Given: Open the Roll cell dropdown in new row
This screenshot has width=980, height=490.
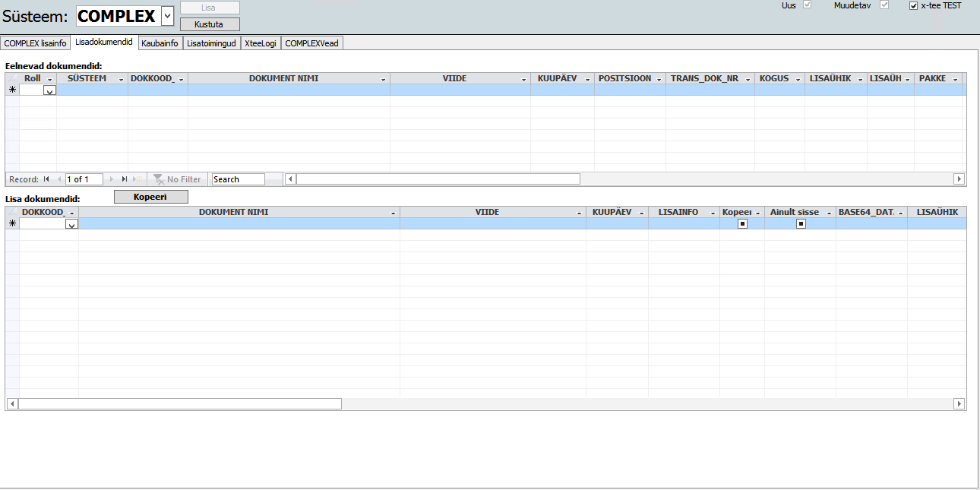Looking at the screenshot, I should (49, 90).
